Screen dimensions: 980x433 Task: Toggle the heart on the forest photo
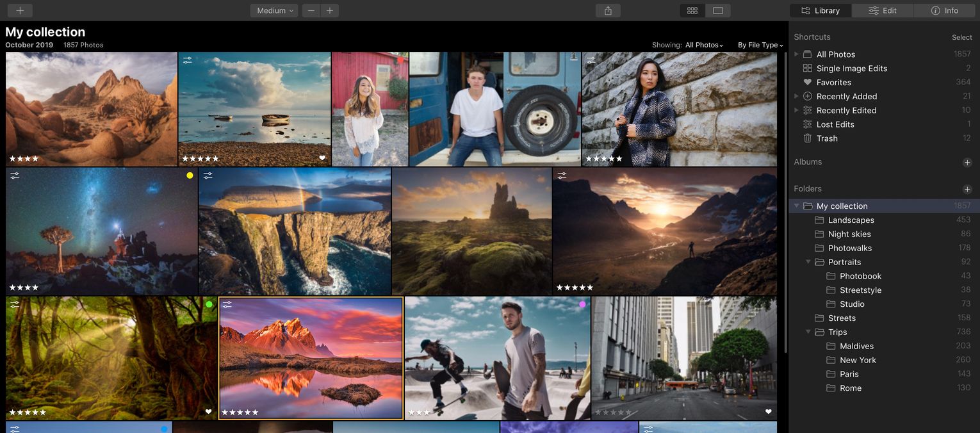coord(209,411)
